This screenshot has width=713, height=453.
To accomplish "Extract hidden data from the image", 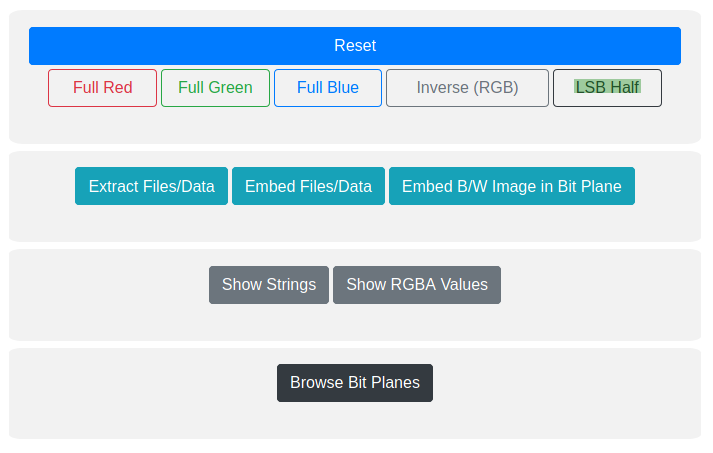I will pos(151,186).
